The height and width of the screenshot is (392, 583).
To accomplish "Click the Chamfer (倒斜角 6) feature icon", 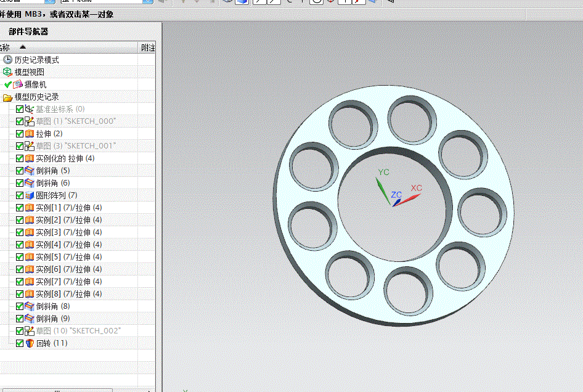I will [30, 183].
